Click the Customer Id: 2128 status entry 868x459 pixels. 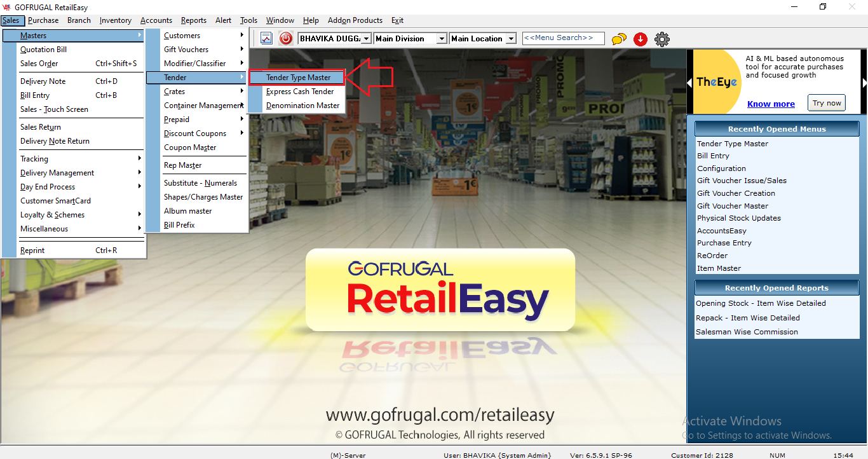pyautogui.click(x=702, y=455)
